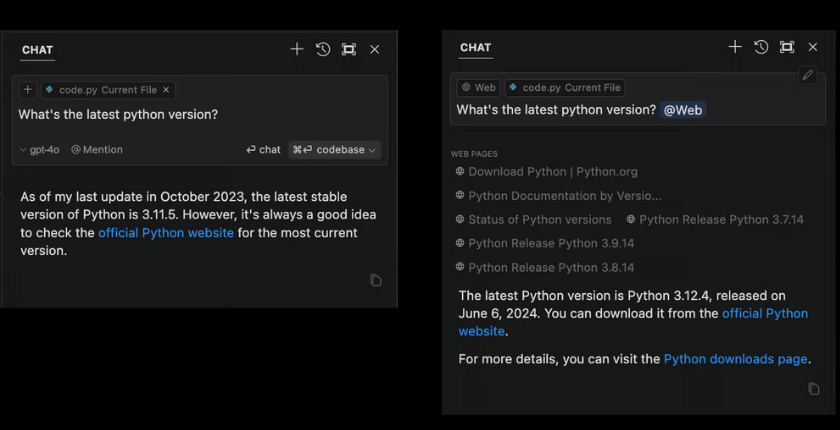Copy the right panel's Python 3.12.4 response

tap(813, 388)
